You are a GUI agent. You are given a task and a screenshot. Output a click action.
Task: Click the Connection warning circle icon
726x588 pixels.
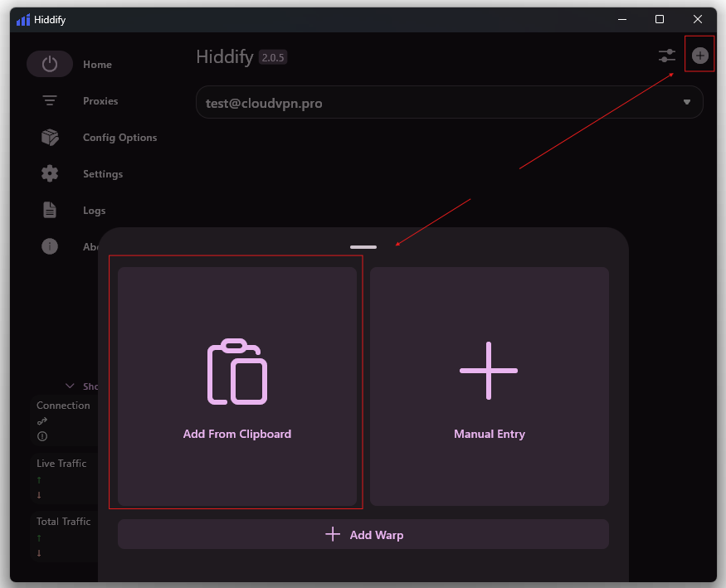42,436
